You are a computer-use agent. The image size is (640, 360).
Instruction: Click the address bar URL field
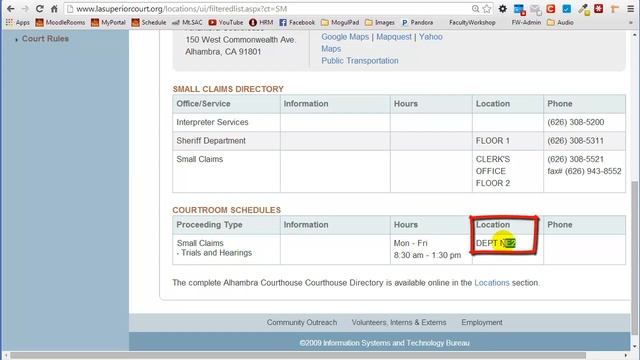pos(269,9)
